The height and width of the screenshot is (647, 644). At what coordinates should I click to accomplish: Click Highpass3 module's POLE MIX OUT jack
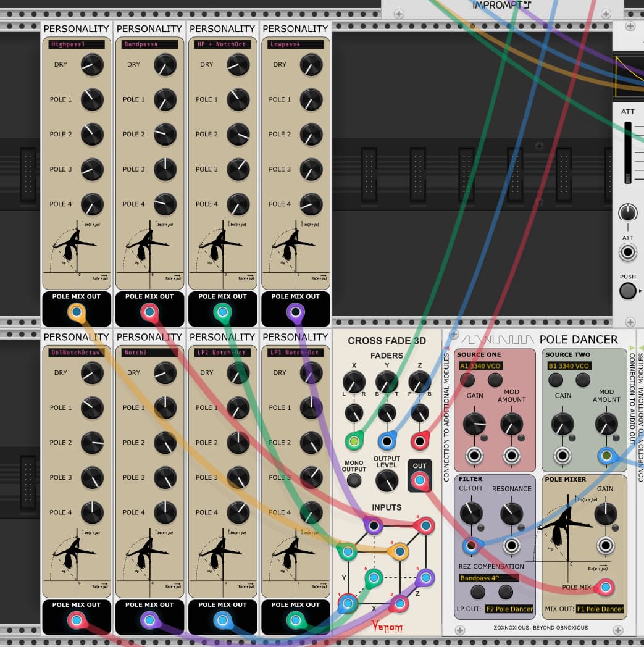(x=77, y=314)
